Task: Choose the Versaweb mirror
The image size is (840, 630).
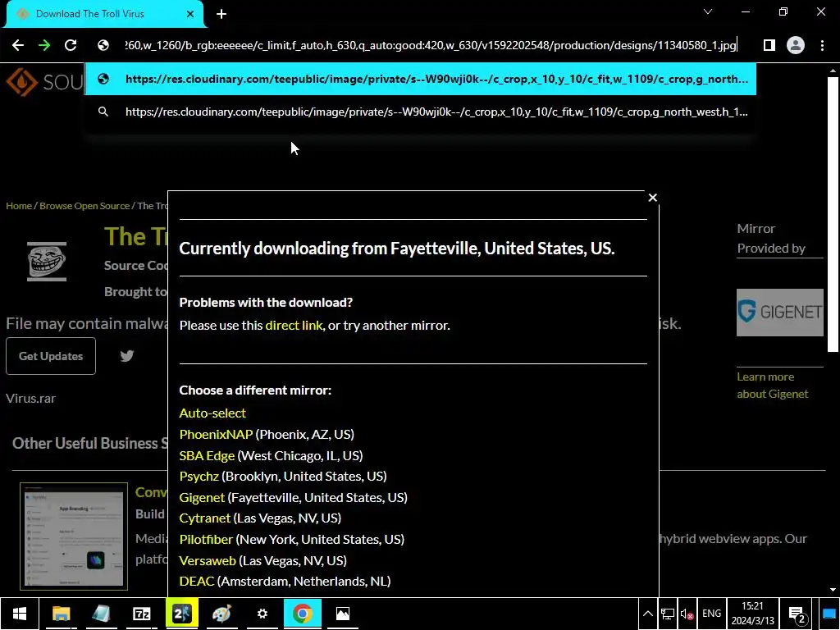Action: [208, 560]
